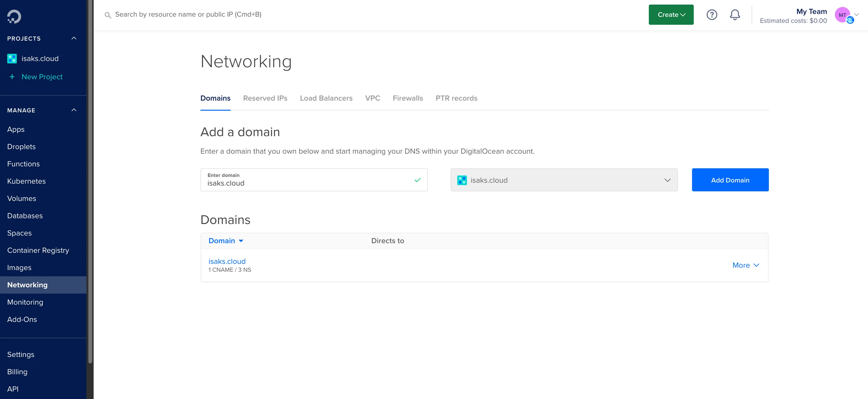Screen dimensions: 868x399
Task: Click the New Project link
Action: click(x=42, y=77)
